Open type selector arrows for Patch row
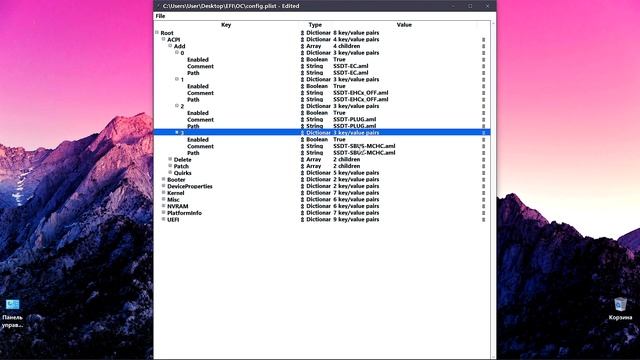This screenshot has width=640, height=360. pyautogui.click(x=302, y=166)
